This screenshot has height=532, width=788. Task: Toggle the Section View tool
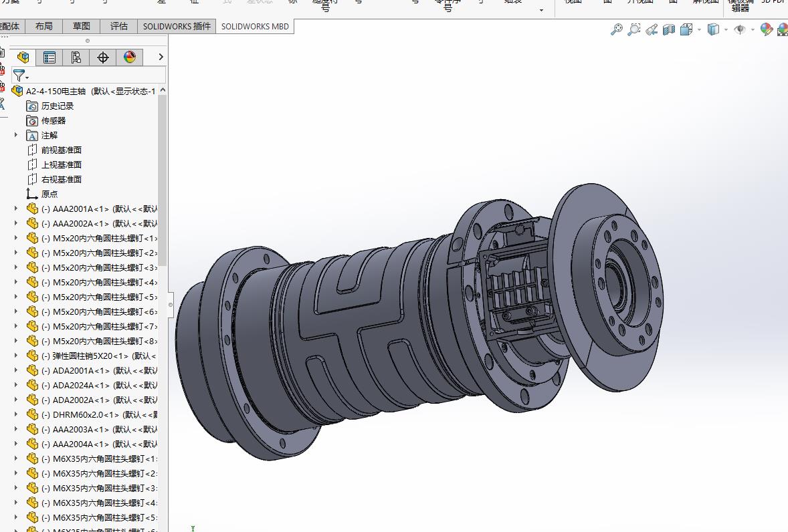(669, 29)
